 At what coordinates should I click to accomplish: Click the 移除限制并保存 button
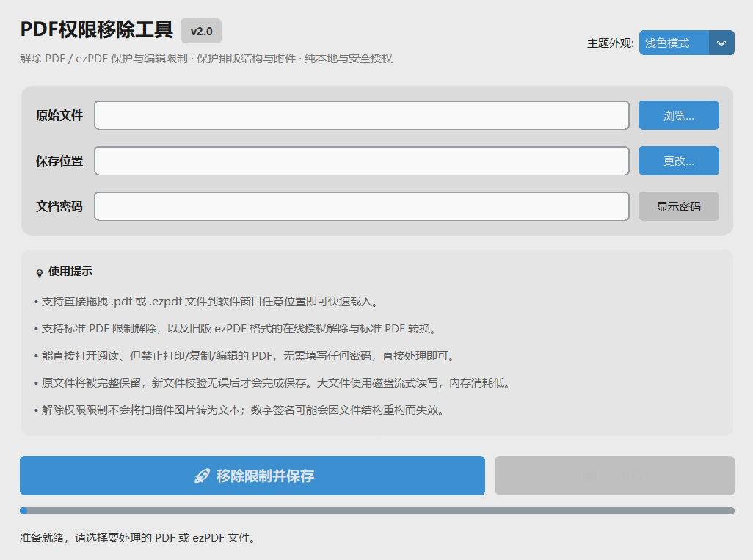click(x=252, y=476)
